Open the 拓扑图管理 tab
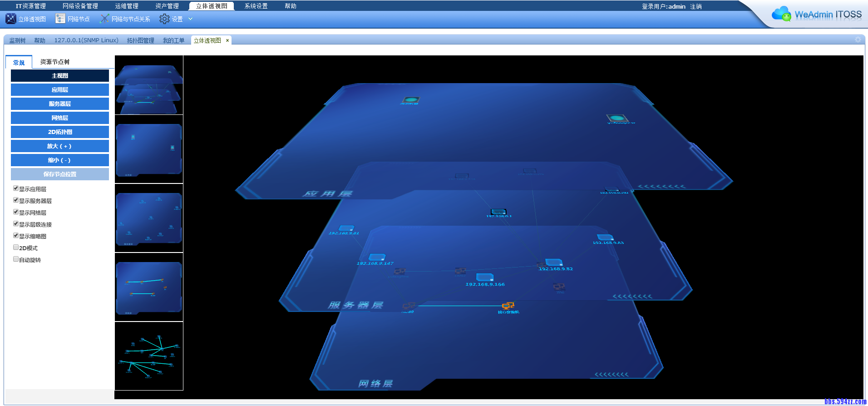This screenshot has height=406, width=868. pos(140,40)
